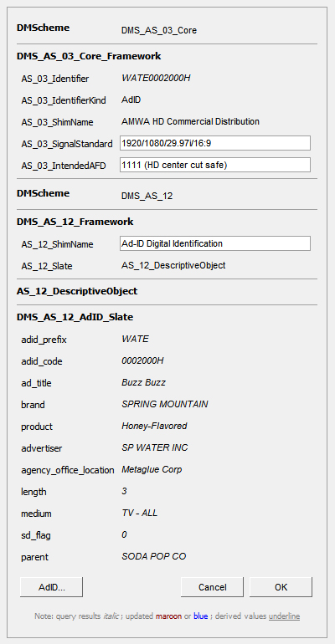The image size is (335, 644).
Task: Click the parent value SODA POP CO
Action: [154, 556]
